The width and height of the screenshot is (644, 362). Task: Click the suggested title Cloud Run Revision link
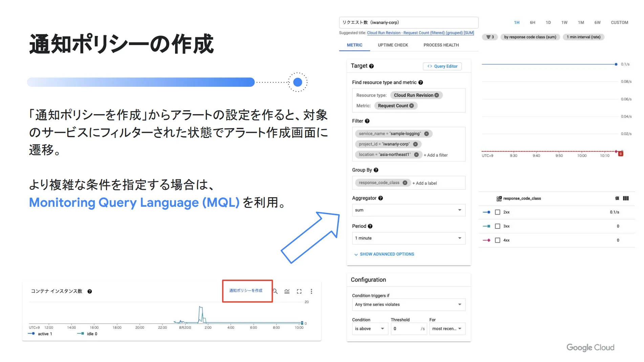click(x=421, y=33)
